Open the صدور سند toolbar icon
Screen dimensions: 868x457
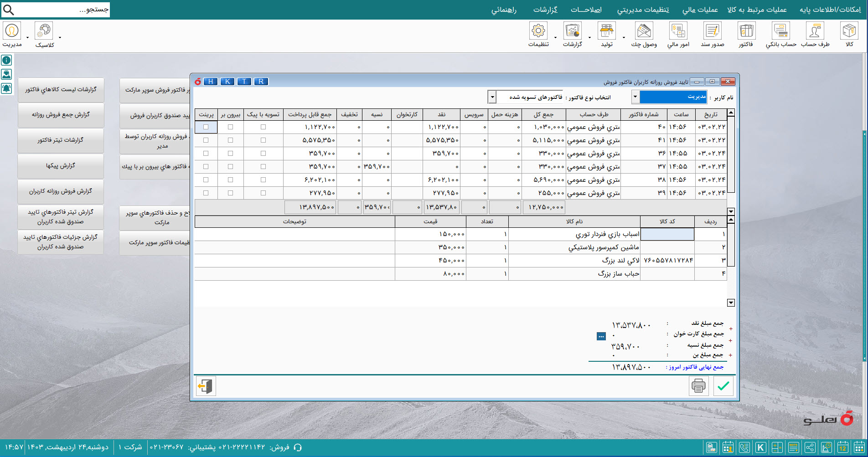coord(712,31)
